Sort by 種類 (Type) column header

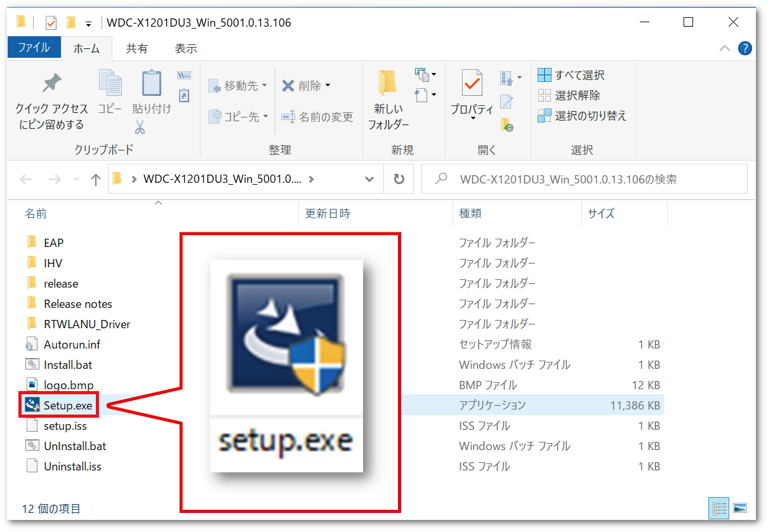coord(471,214)
